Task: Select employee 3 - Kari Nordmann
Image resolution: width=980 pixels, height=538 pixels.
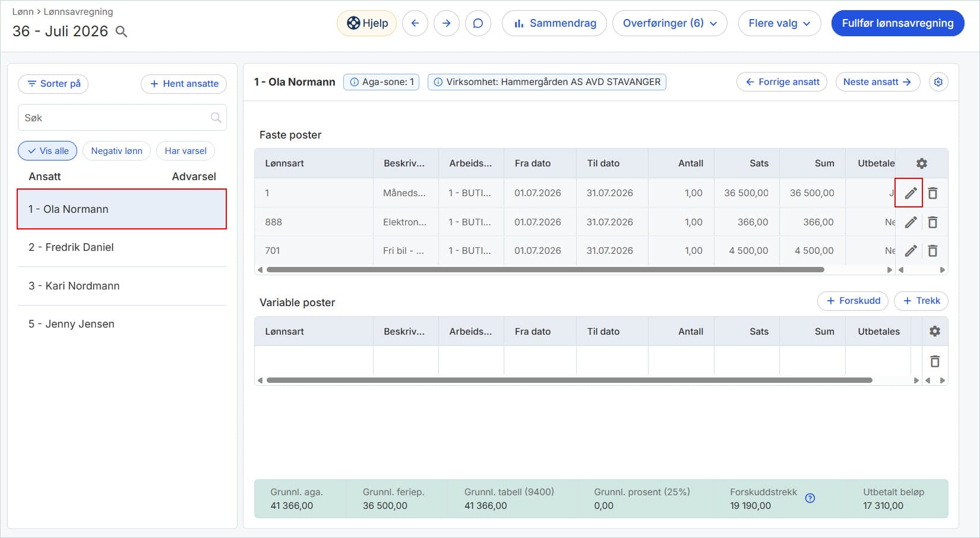Action: (x=122, y=286)
